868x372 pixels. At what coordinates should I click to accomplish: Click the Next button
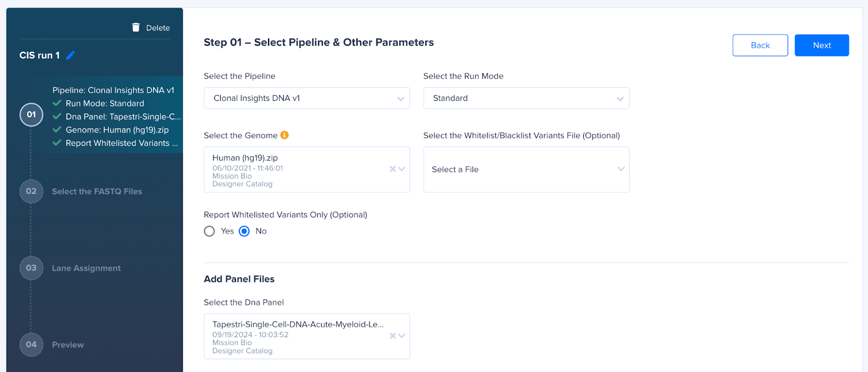[822, 46]
